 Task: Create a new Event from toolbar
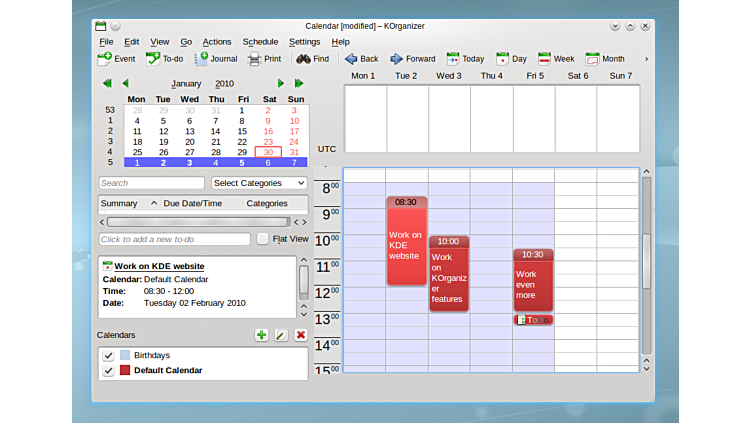[x=117, y=59]
